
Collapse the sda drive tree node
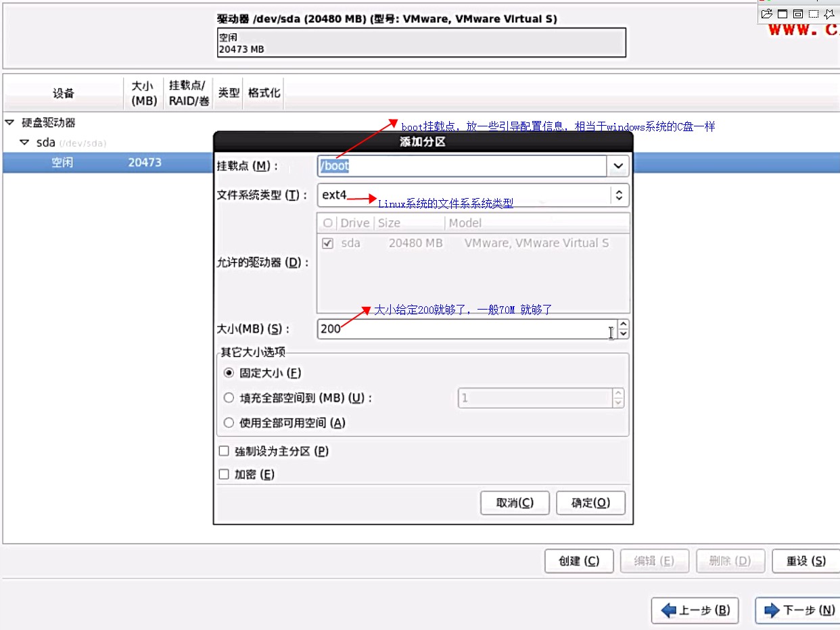pos(24,143)
